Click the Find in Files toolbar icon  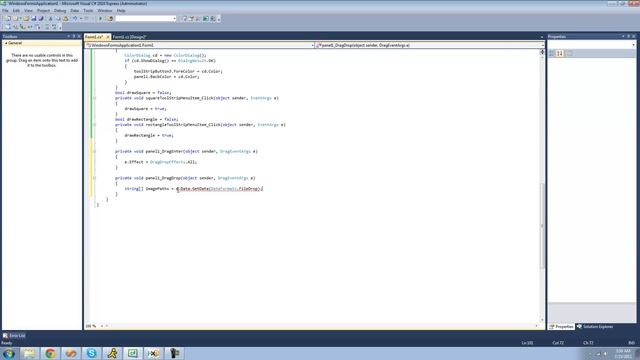click(110, 18)
